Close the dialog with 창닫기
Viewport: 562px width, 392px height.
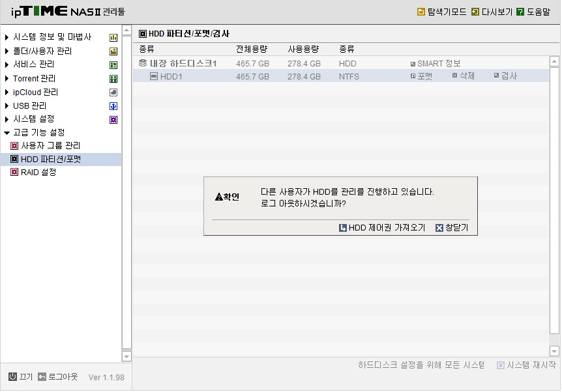(x=452, y=228)
